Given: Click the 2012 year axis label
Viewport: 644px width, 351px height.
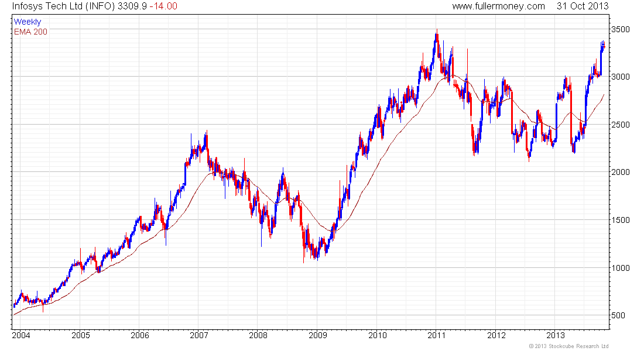Looking at the screenshot, I should tap(496, 335).
